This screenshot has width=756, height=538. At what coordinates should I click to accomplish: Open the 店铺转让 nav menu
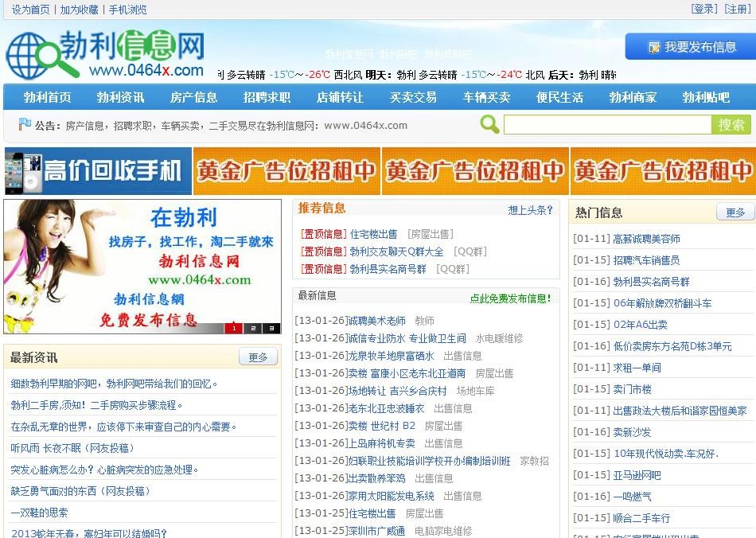(x=341, y=97)
